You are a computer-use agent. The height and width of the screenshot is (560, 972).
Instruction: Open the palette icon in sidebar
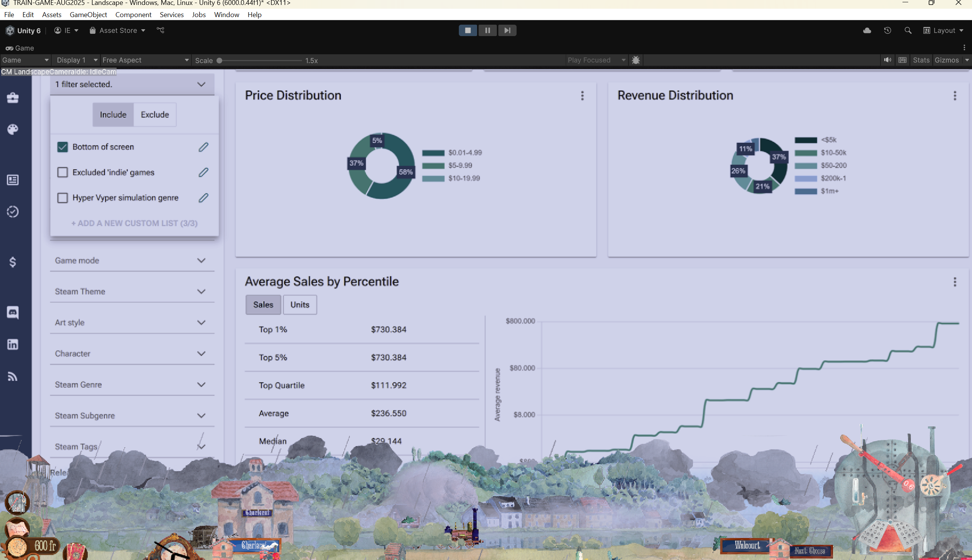click(x=13, y=129)
